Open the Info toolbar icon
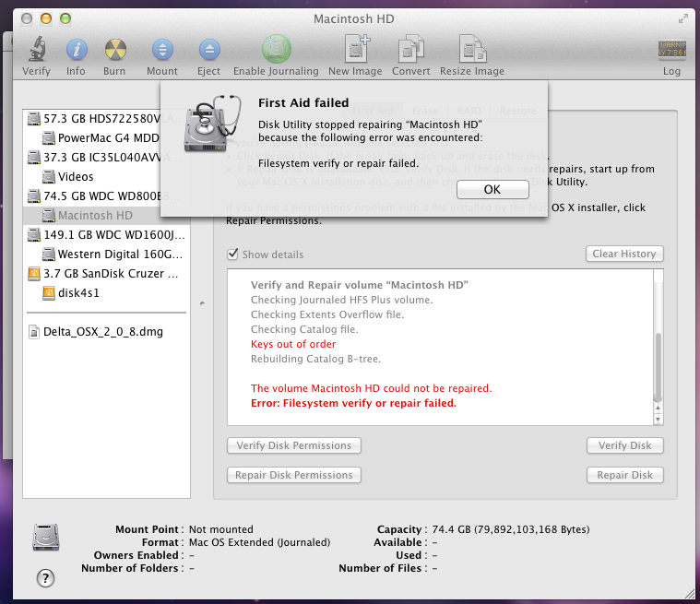 [77, 49]
